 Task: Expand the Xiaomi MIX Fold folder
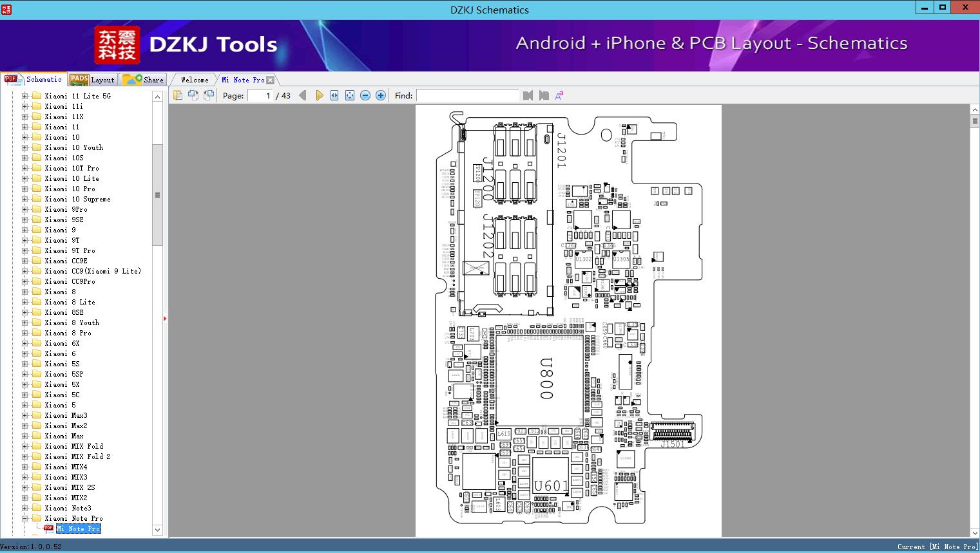point(24,445)
